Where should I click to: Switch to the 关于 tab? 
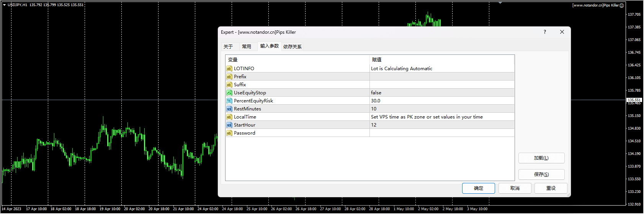click(x=228, y=47)
